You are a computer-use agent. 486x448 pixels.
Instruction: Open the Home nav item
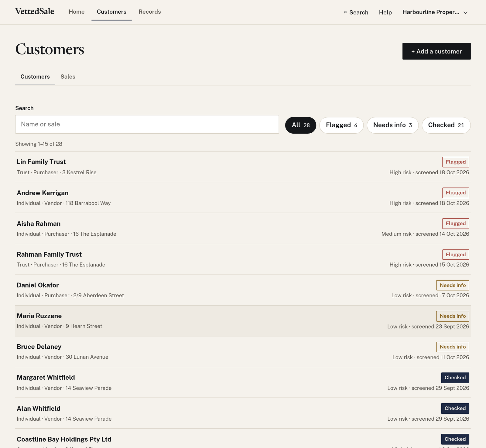[x=77, y=12]
